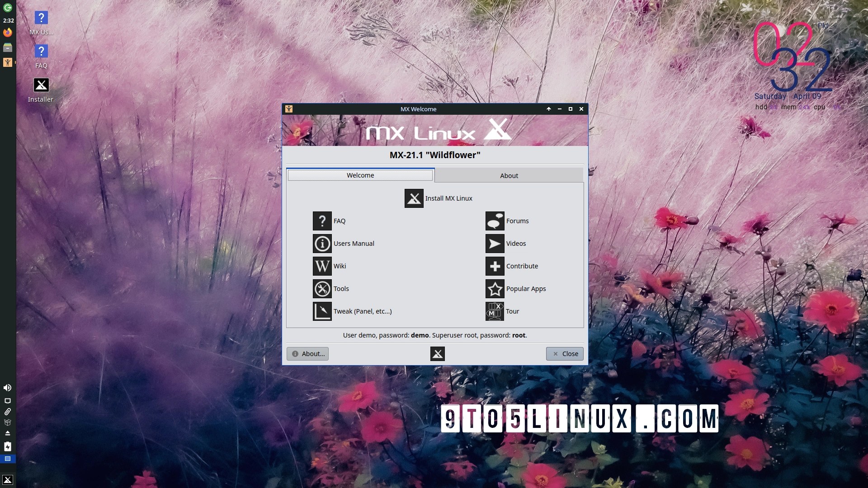Open the file manager in the panel
This screenshot has height=488, width=868.
click(x=8, y=47)
